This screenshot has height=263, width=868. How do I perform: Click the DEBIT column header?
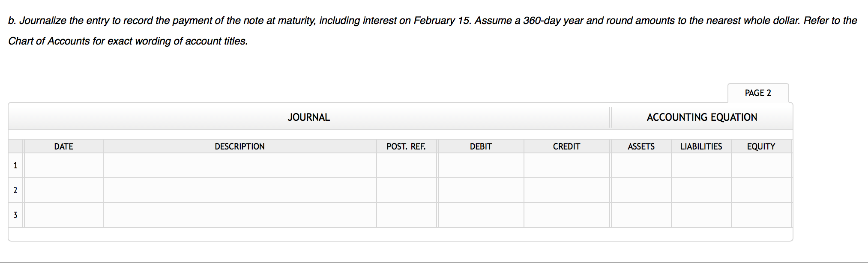click(481, 146)
